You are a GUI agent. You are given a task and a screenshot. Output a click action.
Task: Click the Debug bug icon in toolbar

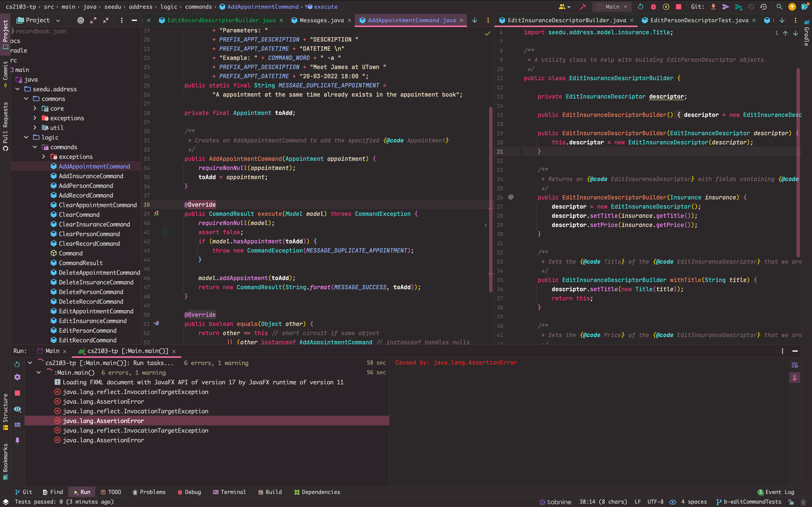coord(653,7)
